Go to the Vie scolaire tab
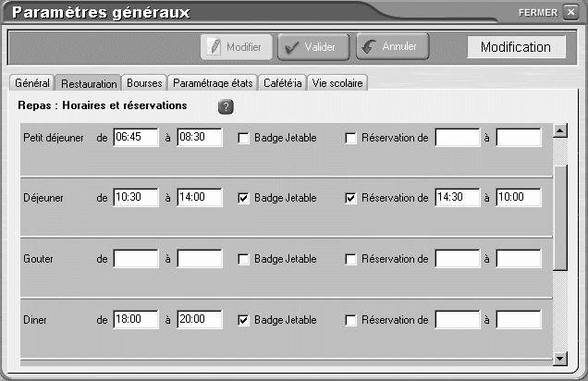This screenshot has height=381, width=588. point(337,83)
